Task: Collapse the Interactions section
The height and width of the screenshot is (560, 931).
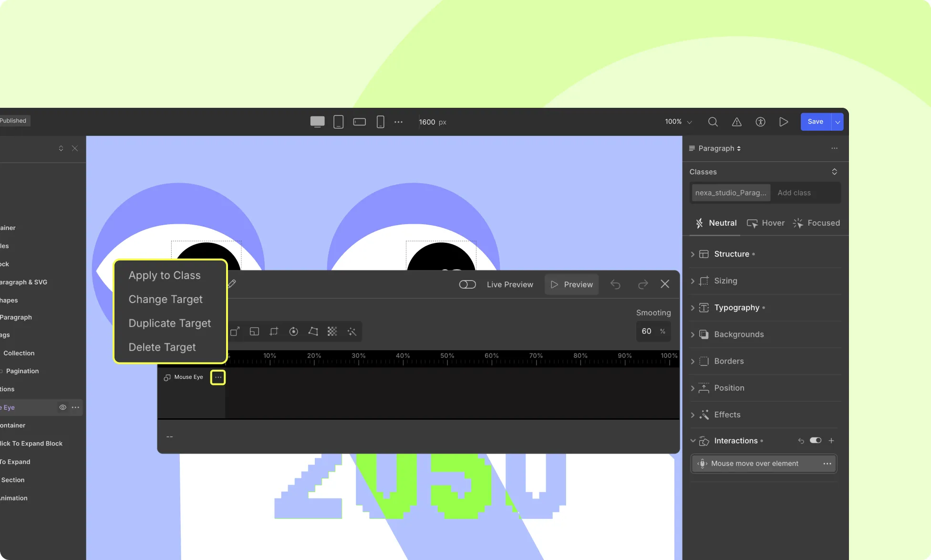Action: pyautogui.click(x=693, y=441)
